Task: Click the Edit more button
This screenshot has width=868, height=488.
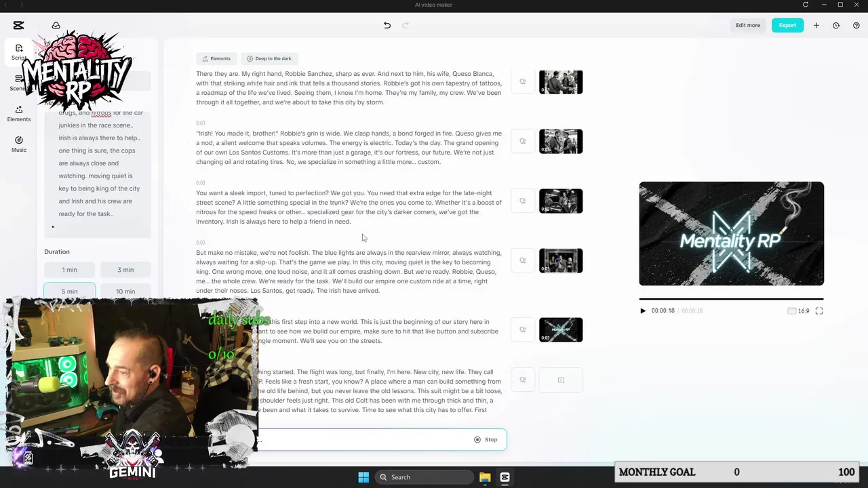Action: (x=748, y=25)
